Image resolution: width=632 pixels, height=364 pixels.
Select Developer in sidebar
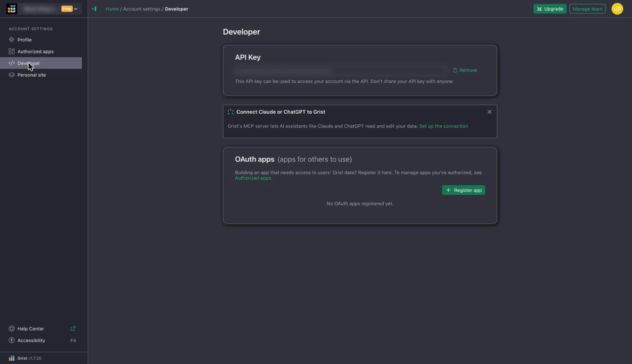[41, 63]
